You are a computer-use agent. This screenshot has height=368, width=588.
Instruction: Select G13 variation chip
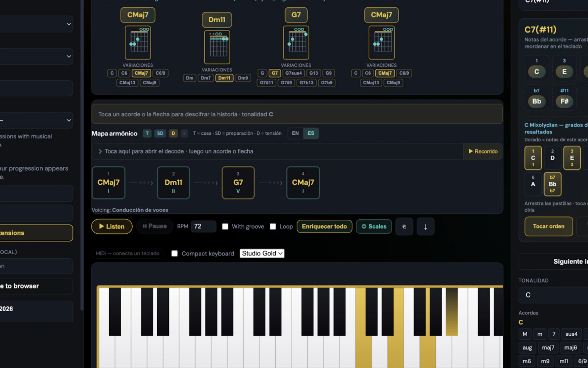coord(313,73)
